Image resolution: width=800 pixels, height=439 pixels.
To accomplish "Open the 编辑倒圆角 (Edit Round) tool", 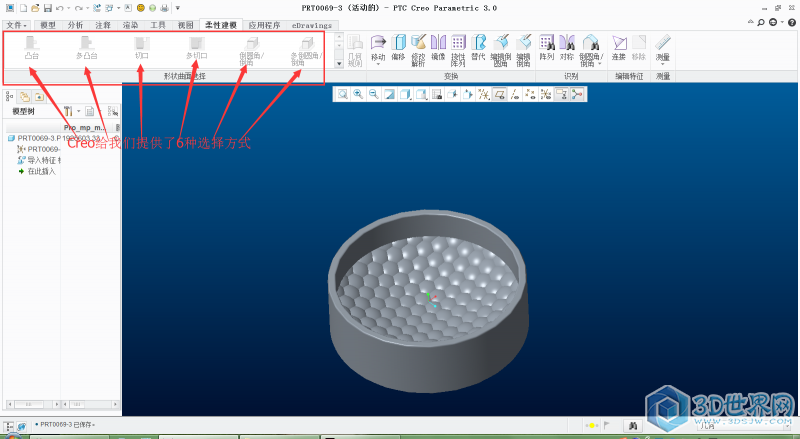I will point(501,51).
